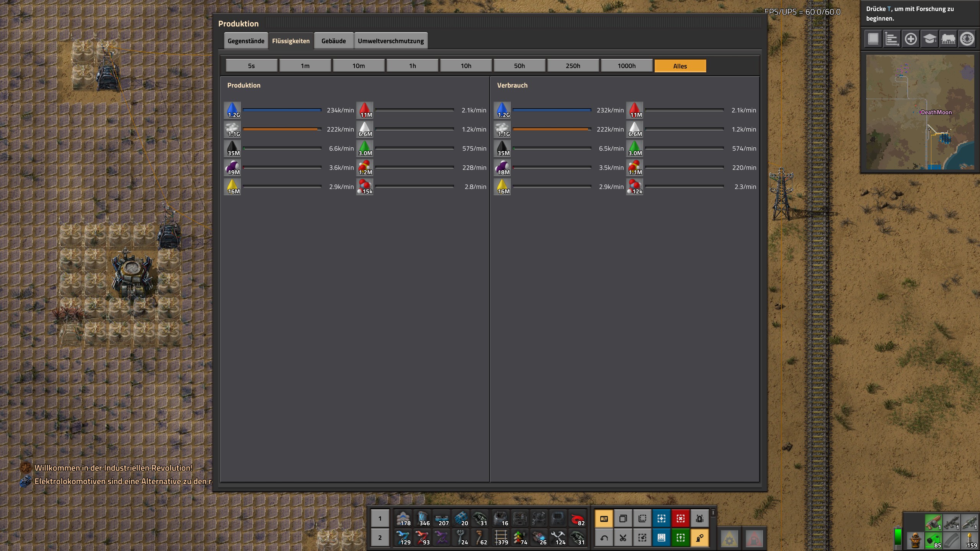
Task: Set time range to 5s
Action: [252, 66]
